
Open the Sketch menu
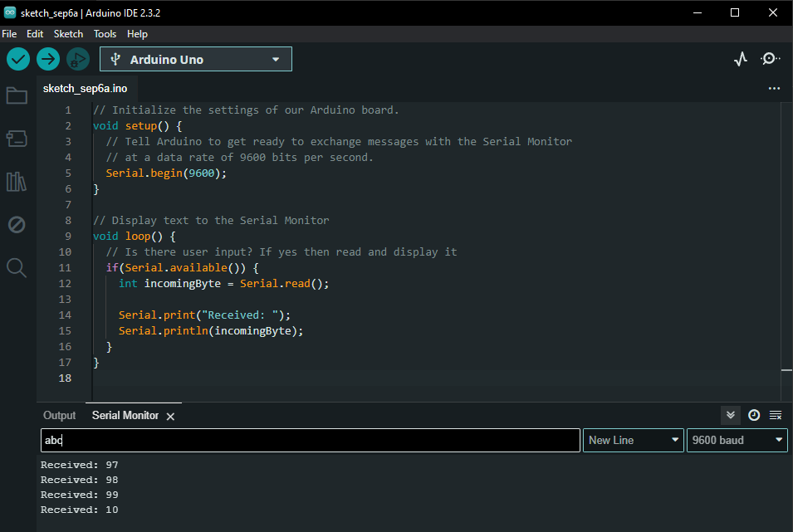[x=68, y=34]
